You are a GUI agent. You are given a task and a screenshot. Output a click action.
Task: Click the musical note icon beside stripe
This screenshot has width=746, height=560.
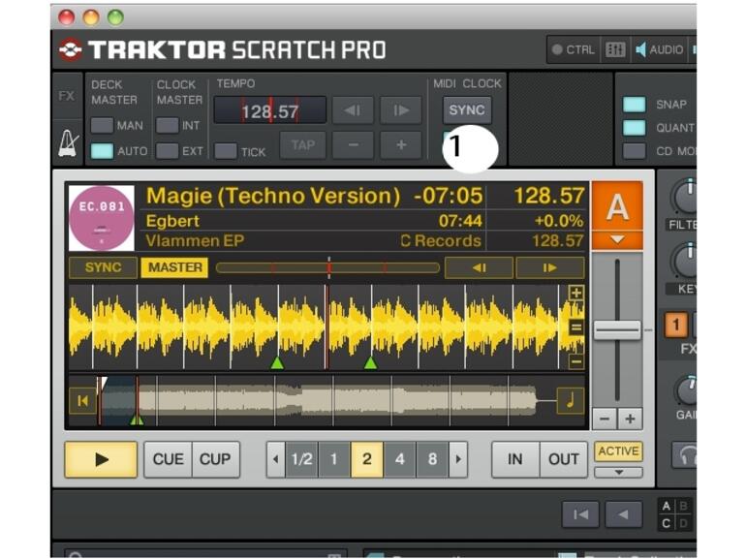click(x=571, y=400)
